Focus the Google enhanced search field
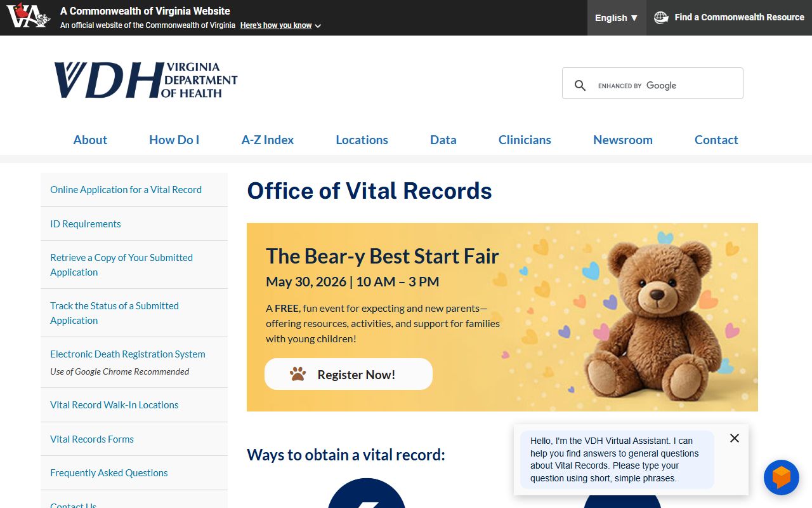The height and width of the screenshot is (508, 812). (666, 85)
